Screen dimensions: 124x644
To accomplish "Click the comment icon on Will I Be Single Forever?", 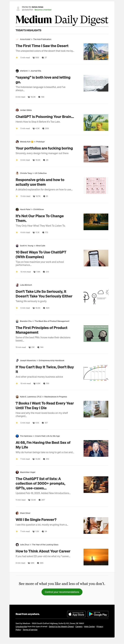I will click(x=43, y=531).
